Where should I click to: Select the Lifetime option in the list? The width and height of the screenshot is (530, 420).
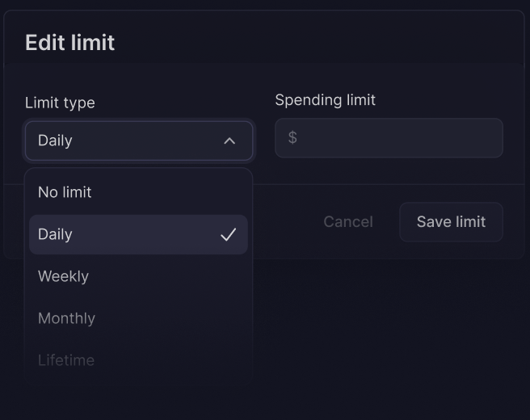point(66,360)
